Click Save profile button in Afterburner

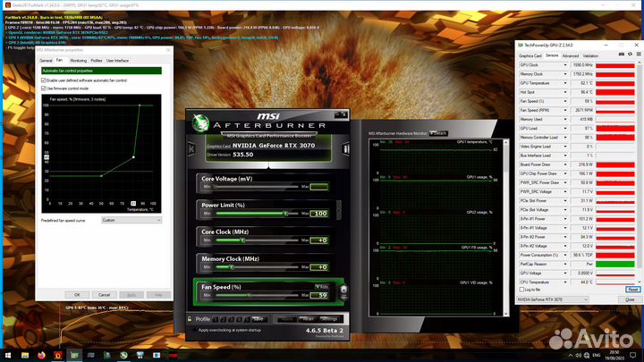point(259,319)
